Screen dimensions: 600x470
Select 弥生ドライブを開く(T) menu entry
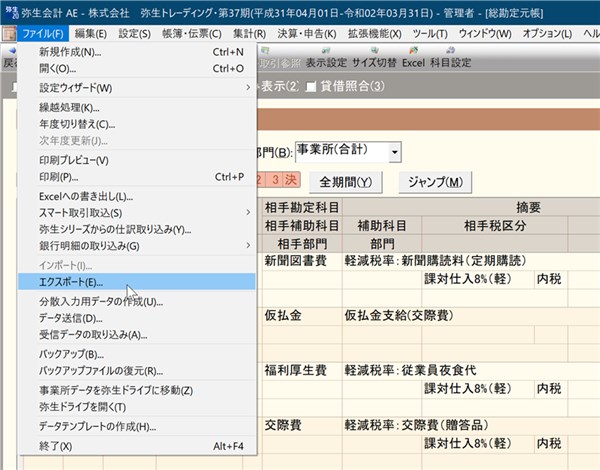pos(137,407)
